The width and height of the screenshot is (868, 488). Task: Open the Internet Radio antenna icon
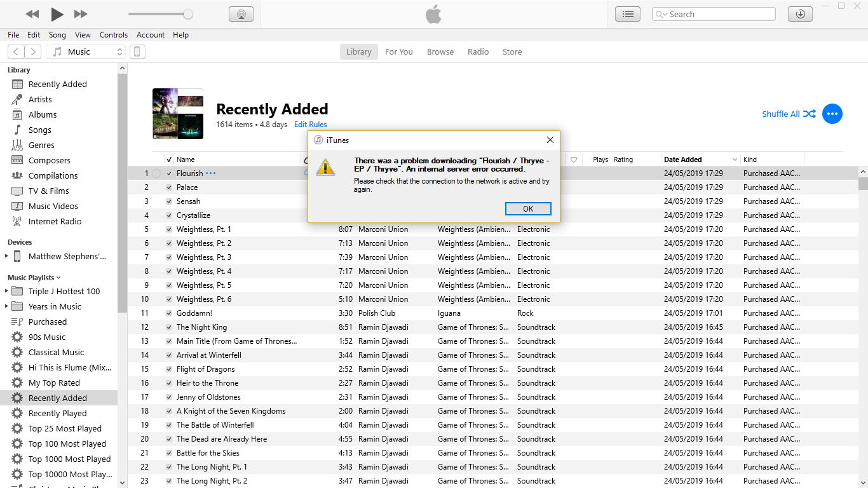(x=17, y=221)
